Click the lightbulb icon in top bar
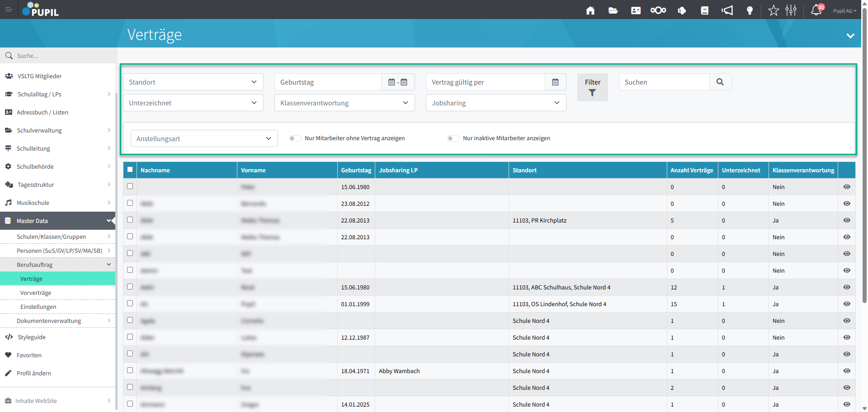This screenshot has width=868, height=412. coord(750,10)
